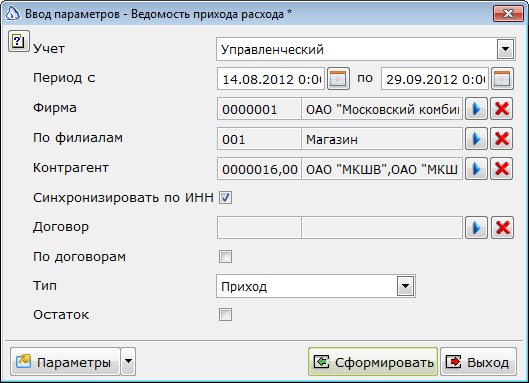Expand the Параметры button dropdown arrow
Image resolution: width=529 pixels, height=383 pixels.
tap(128, 361)
